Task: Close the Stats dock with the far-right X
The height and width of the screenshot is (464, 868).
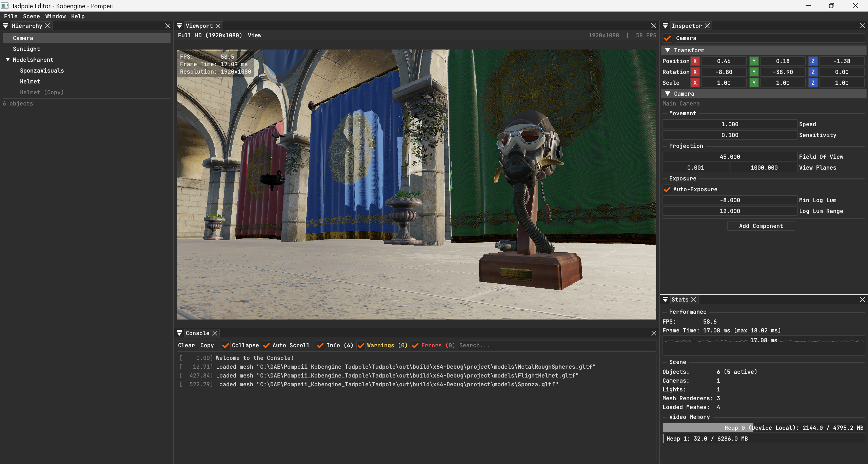Action: 863,299
